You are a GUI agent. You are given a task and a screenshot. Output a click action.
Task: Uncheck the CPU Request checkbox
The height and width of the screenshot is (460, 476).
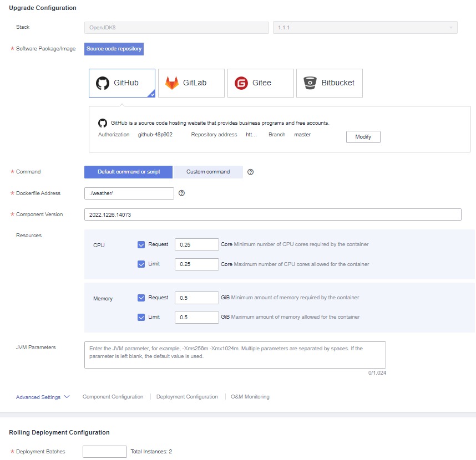[x=141, y=245]
